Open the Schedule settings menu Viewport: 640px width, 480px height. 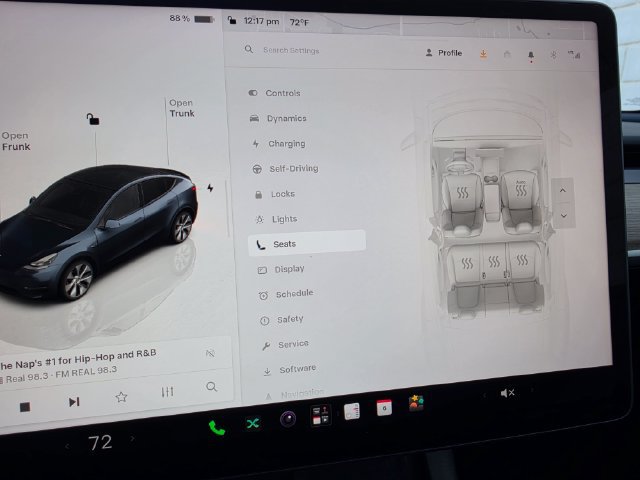[286, 294]
